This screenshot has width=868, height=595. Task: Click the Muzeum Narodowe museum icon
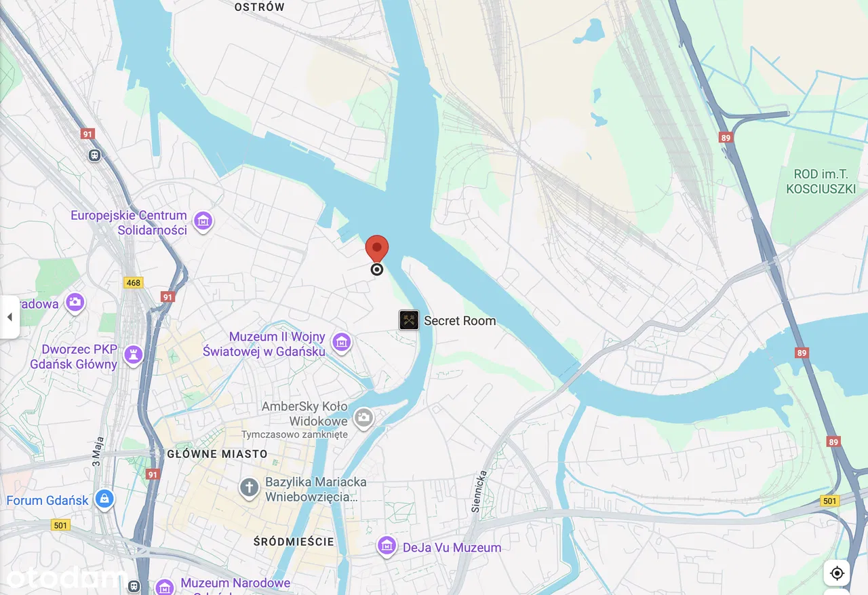coord(164,586)
